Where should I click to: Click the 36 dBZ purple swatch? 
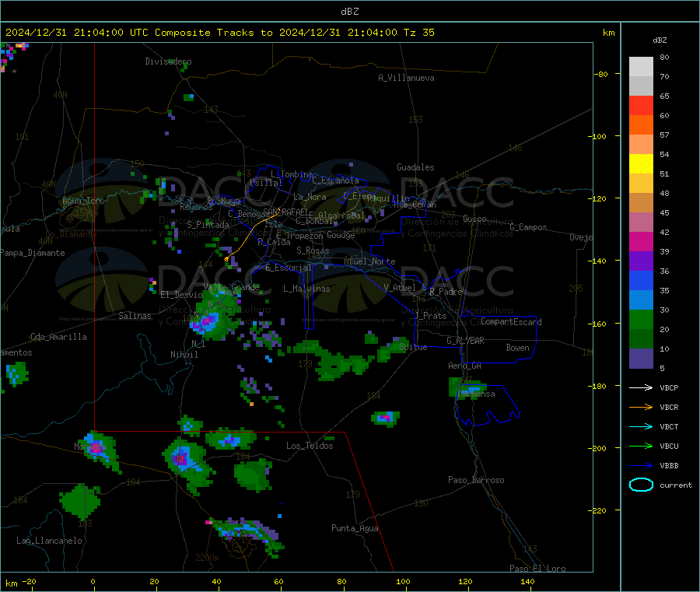coord(641,261)
